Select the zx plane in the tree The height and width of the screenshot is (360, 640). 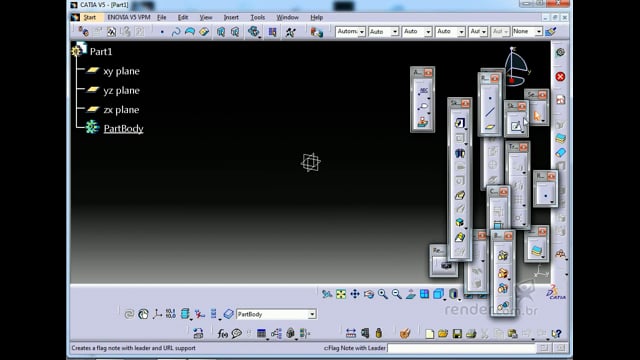pos(121,109)
